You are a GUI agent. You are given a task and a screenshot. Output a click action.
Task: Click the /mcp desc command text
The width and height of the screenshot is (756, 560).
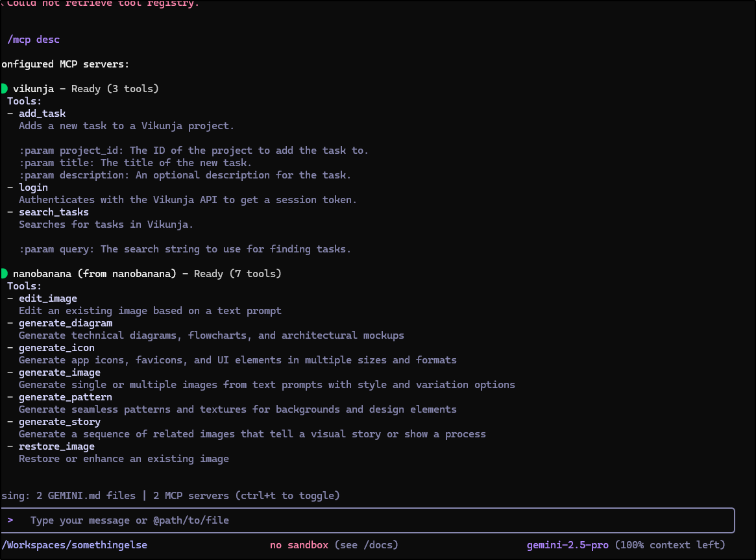pos(33,40)
